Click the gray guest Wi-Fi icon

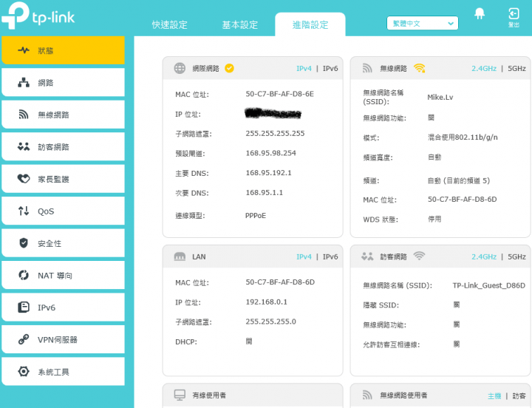420,256
